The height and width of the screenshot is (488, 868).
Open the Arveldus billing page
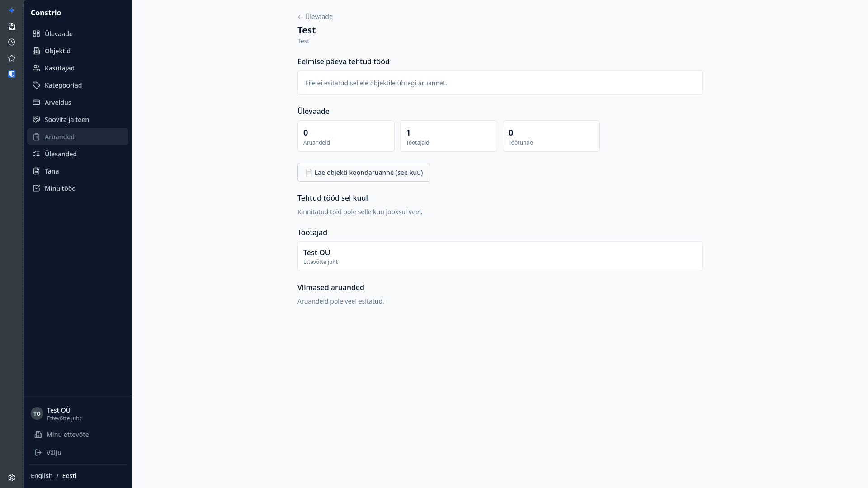point(78,103)
